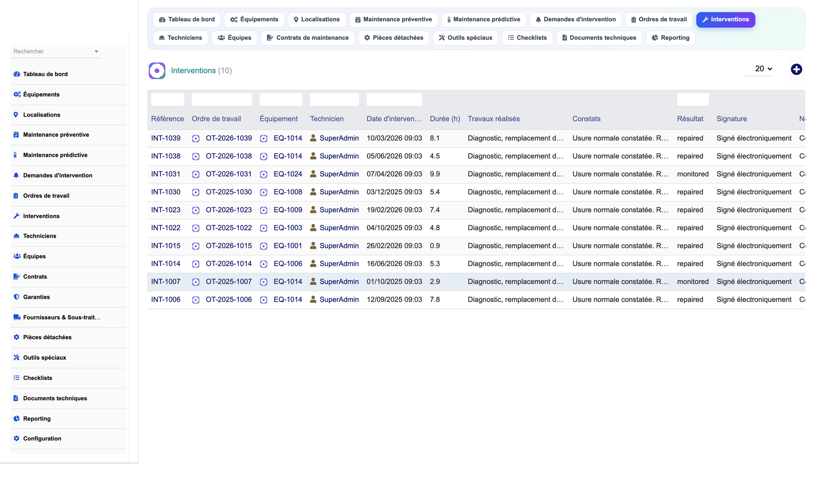Viewport: 814px width, 504px height.
Task: Open the page size dropdown showing 20
Action: pos(759,69)
